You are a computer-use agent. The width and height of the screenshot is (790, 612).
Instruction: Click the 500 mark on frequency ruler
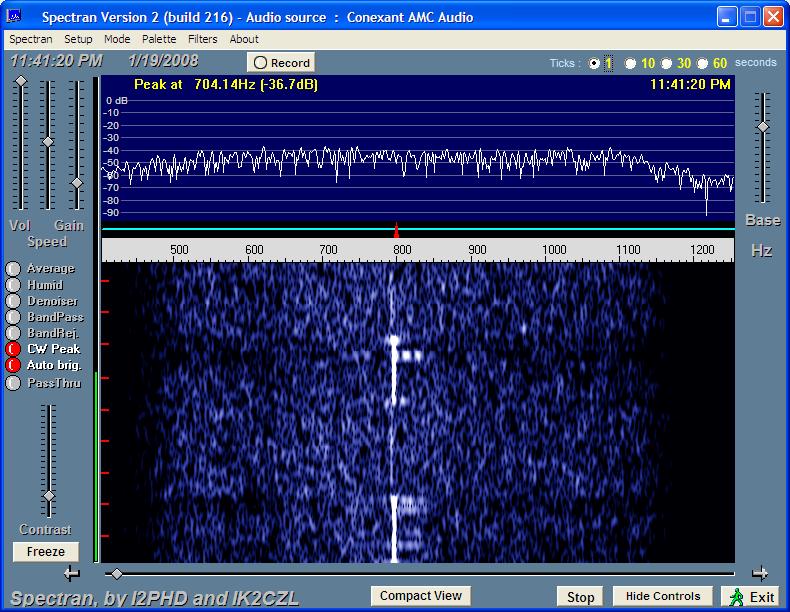click(179, 250)
